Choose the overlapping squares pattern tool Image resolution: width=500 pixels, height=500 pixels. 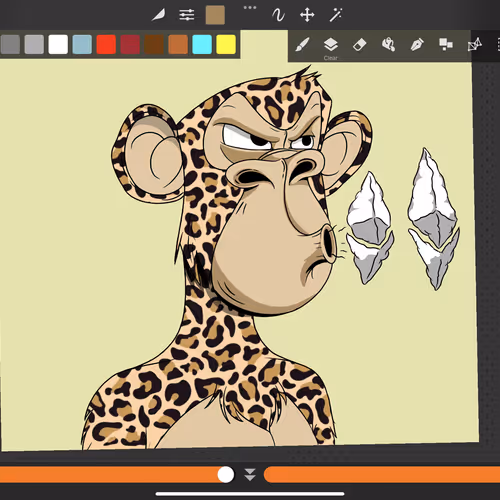(446, 44)
